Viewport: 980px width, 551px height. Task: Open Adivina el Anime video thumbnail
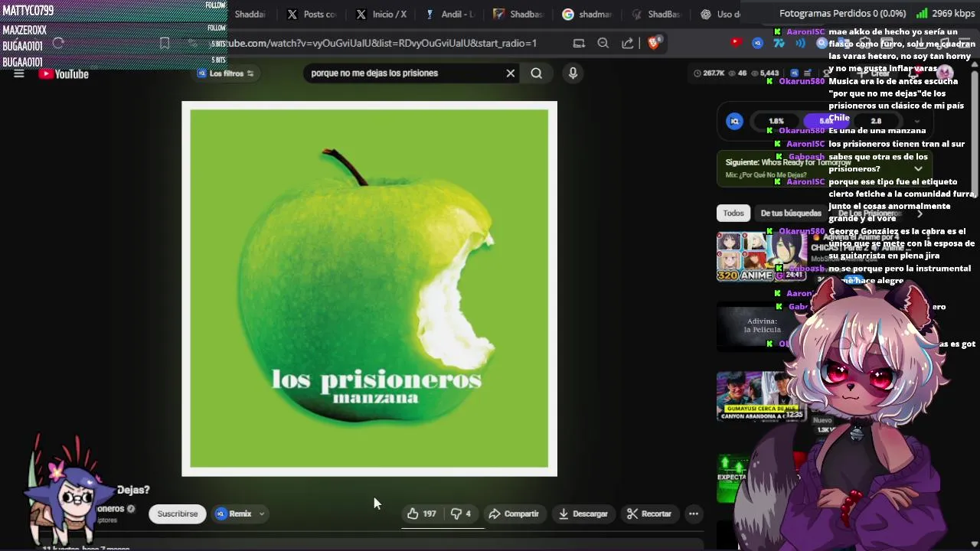coord(761,257)
